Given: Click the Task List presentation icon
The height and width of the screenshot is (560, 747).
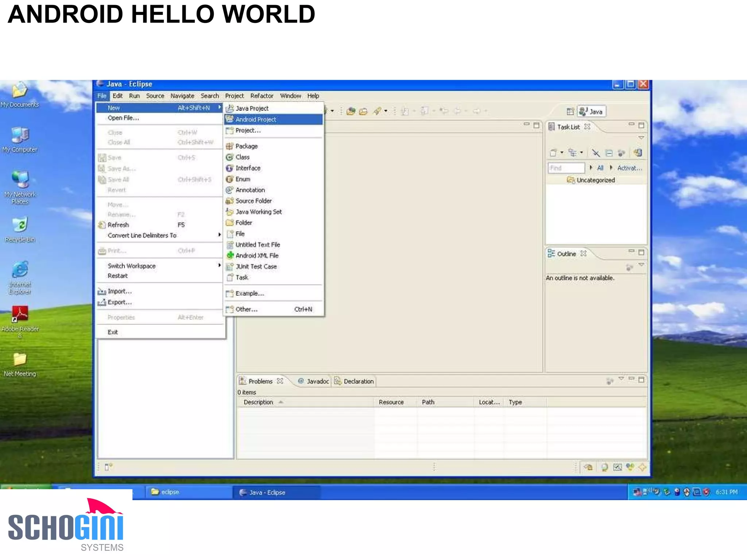Looking at the screenshot, I should (573, 153).
